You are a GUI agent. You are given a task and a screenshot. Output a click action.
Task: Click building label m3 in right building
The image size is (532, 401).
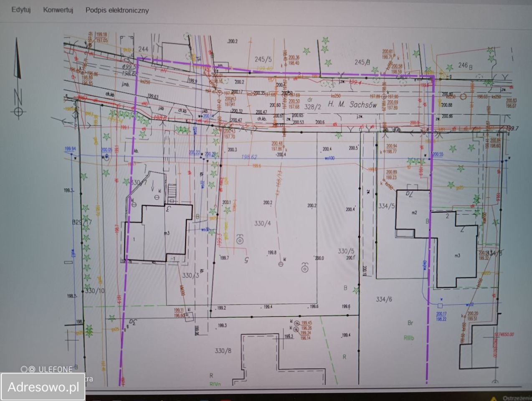[458, 256]
